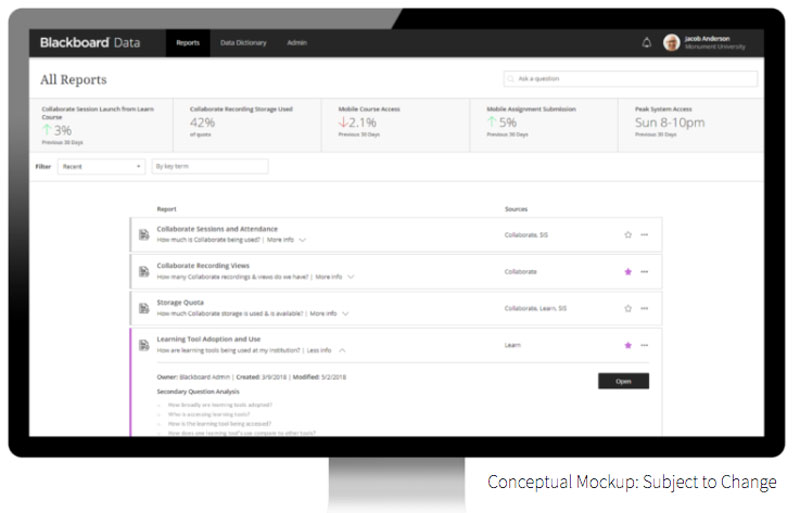Open more options for Collaborate Recording Views
800x513 pixels.
[x=644, y=272]
